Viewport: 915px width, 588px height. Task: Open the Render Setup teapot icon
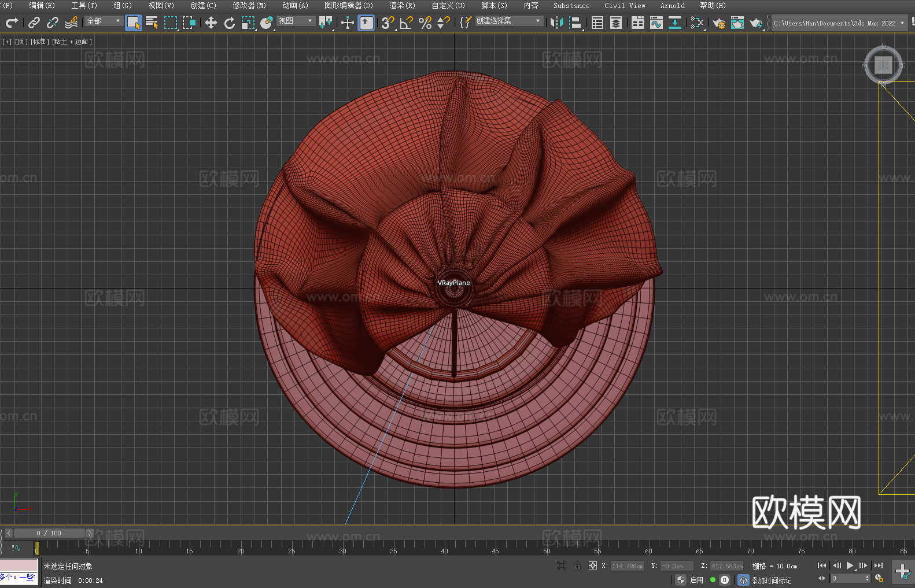pyautogui.click(x=718, y=23)
